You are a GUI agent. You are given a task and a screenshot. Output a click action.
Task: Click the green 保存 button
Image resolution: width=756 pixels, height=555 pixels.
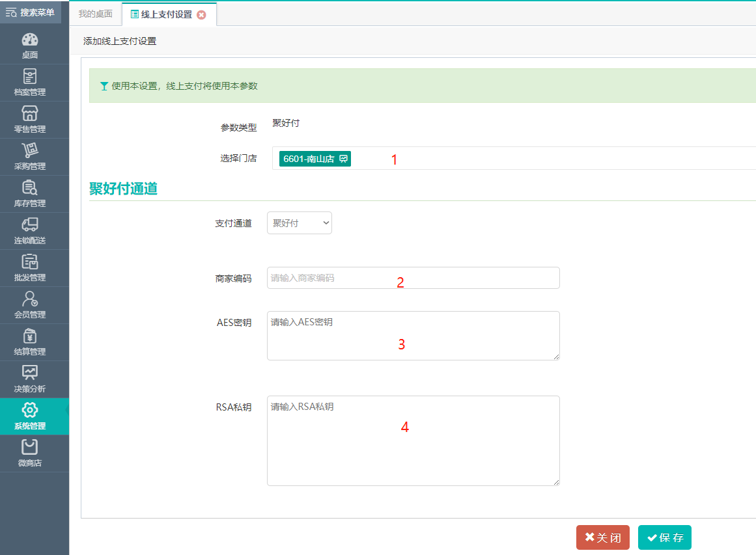(x=664, y=537)
